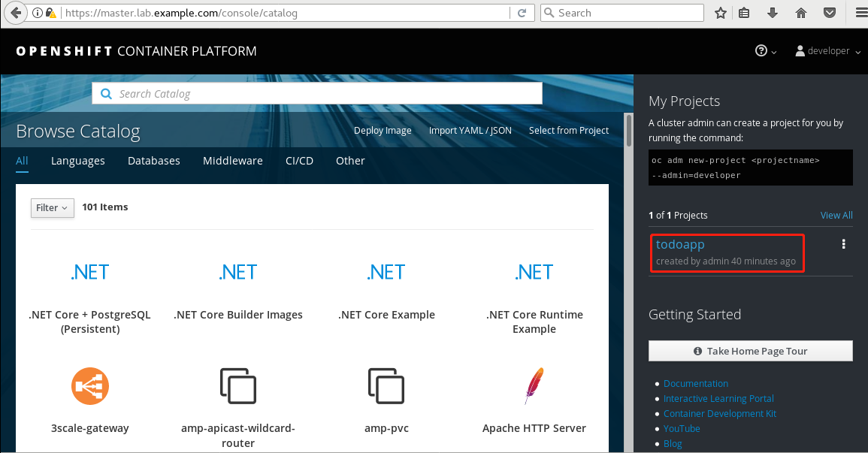Switch to the Languages tab

78,161
